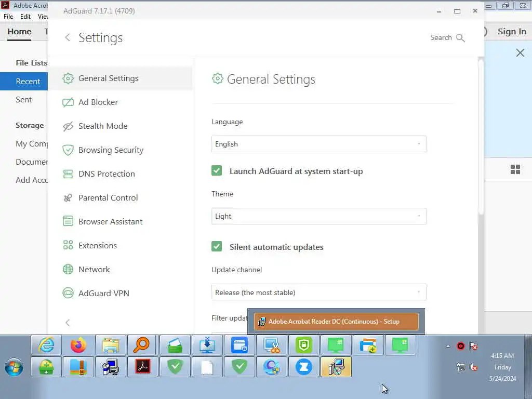Image resolution: width=532 pixels, height=399 pixels.
Task: Open the green download box app
Action: pos(46,367)
